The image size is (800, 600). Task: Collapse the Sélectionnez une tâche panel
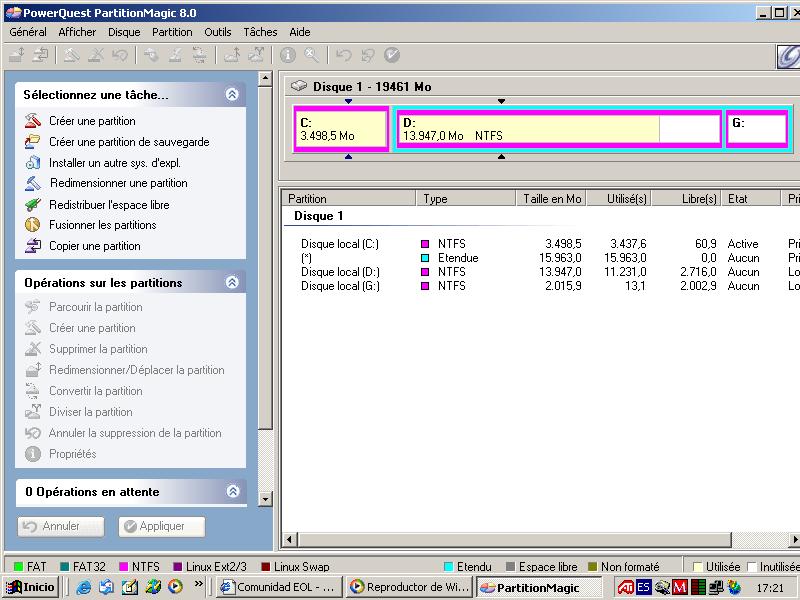click(232, 94)
